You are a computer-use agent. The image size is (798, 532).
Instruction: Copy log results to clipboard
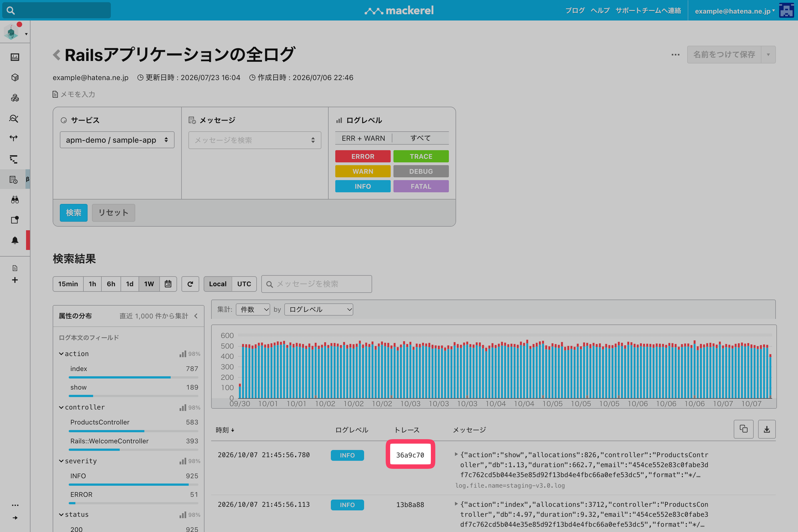pyautogui.click(x=743, y=429)
